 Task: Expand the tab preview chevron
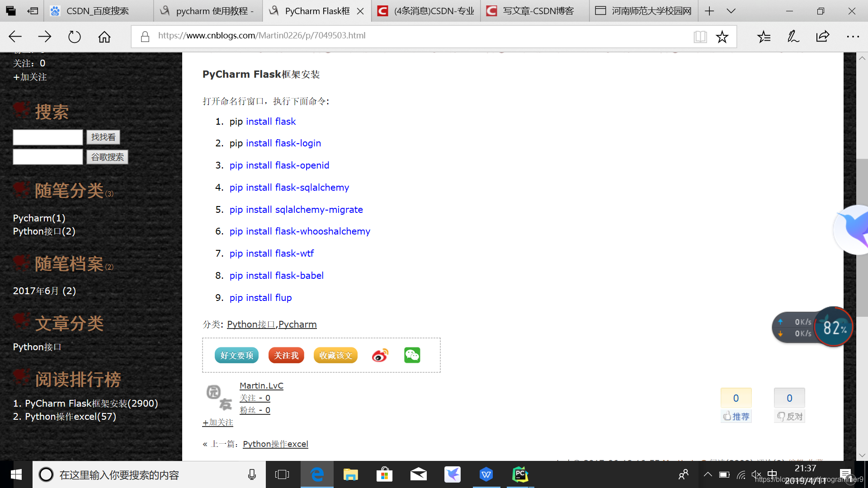pyautogui.click(x=731, y=11)
